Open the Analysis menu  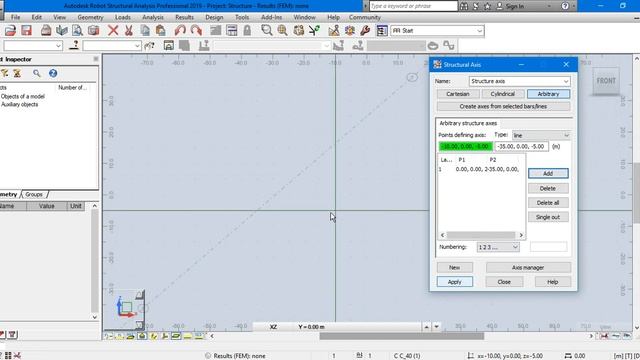point(153,18)
